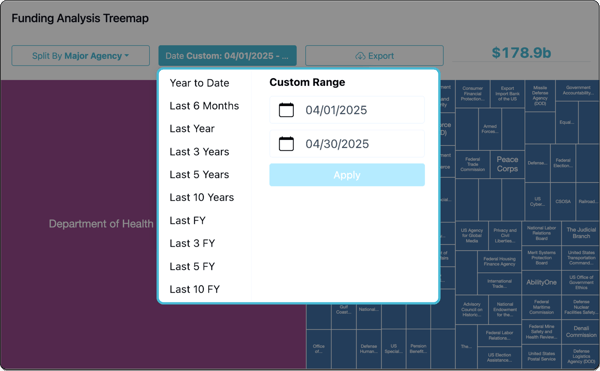Screen dimensions: 600x371
Task: Click the start date calendar icon
Action: tap(286, 110)
